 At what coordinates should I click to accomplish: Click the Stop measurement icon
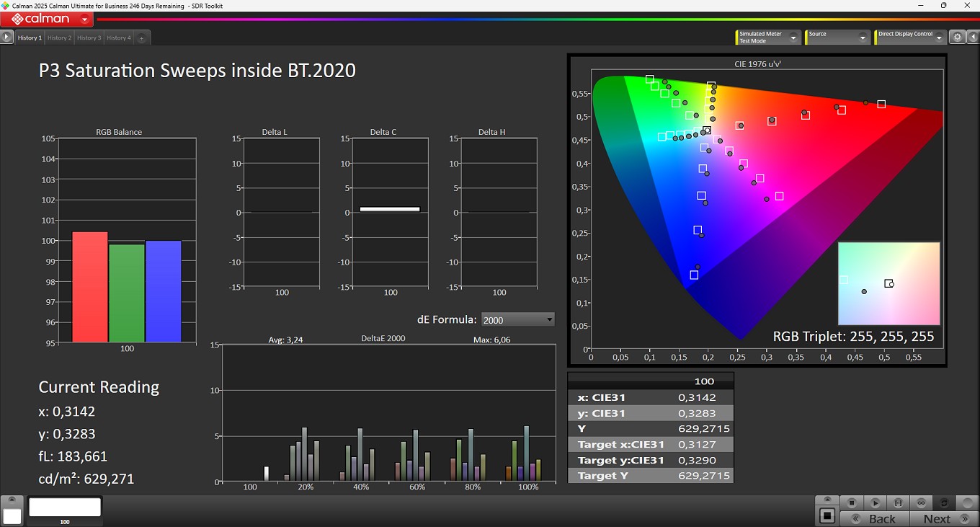[x=851, y=502]
